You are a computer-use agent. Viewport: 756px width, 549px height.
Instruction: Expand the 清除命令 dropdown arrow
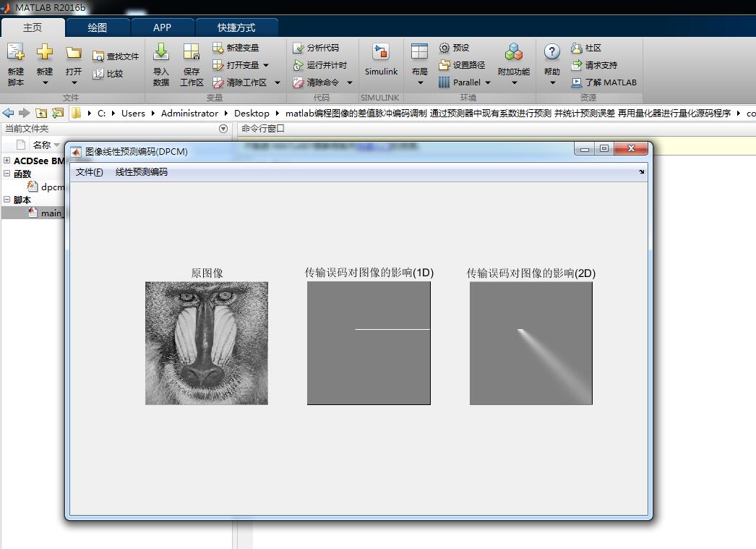click(350, 83)
